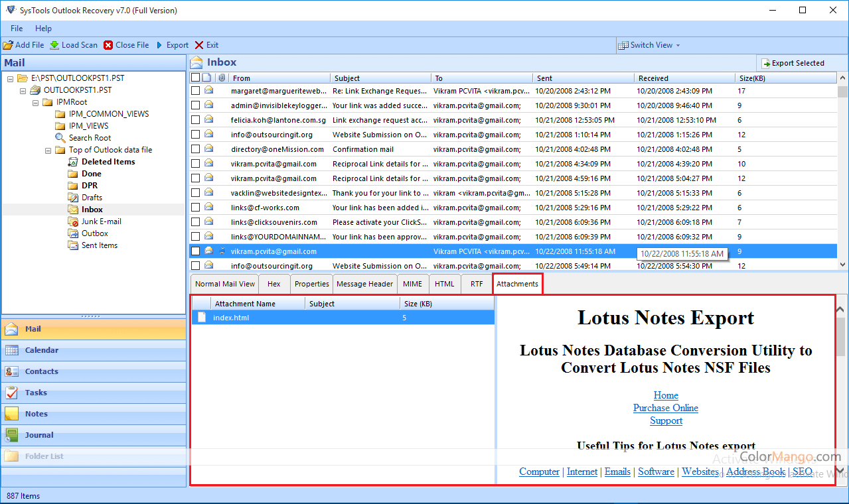849x504 pixels.
Task: Switch to the Message Header tab
Action: (364, 284)
